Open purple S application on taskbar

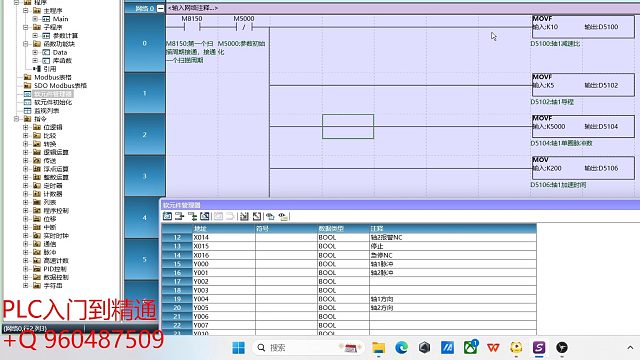(539, 348)
